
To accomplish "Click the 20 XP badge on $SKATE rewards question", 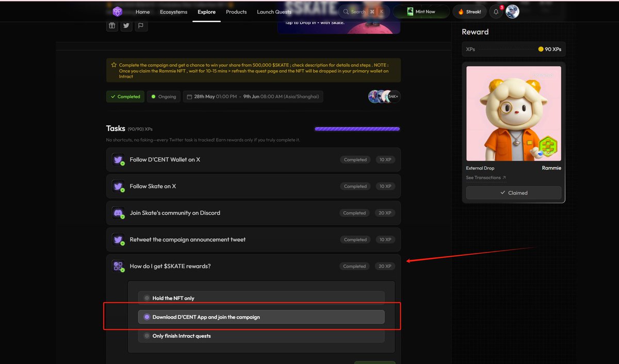I will coord(385,266).
